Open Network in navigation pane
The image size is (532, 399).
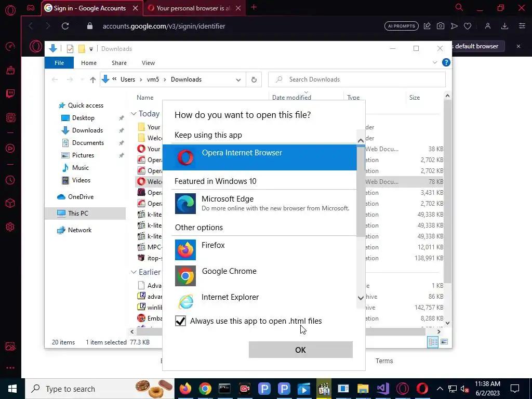coord(79,230)
